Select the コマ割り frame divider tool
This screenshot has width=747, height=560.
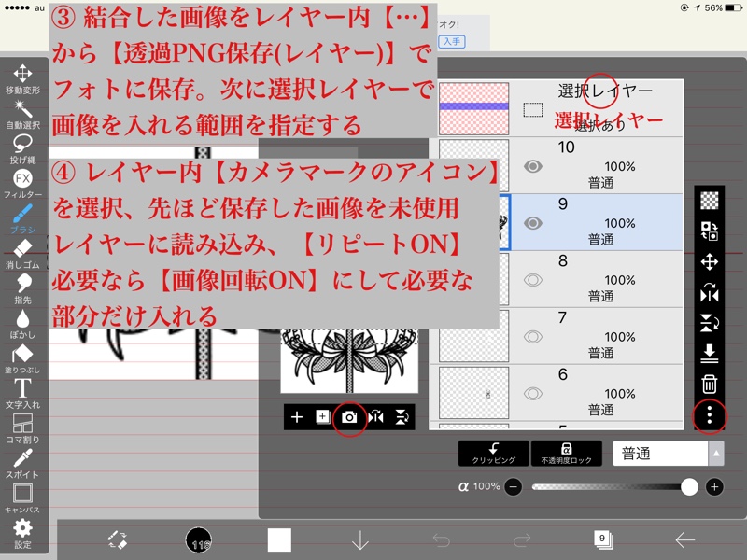tap(22, 429)
